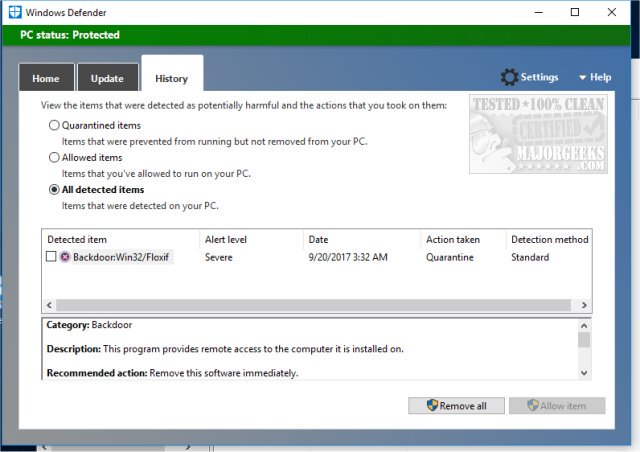The height and width of the screenshot is (452, 640).
Task: Click the Remove all button
Action: coord(456,406)
